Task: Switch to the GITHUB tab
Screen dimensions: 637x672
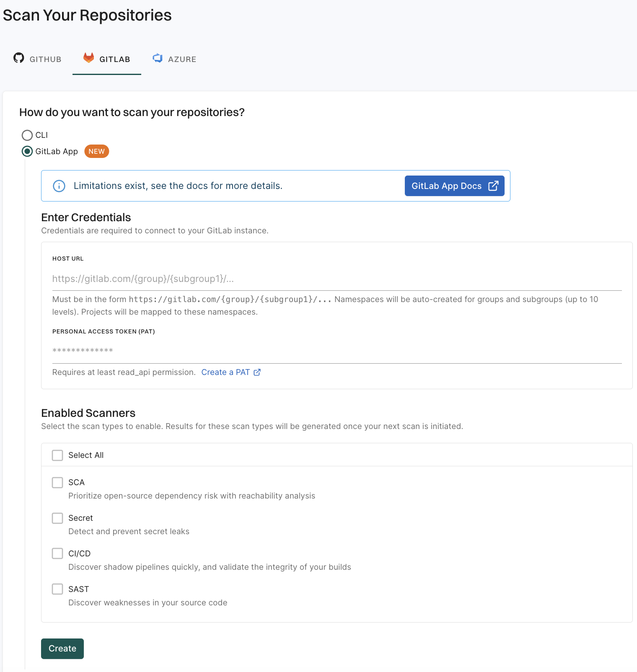Action: (38, 59)
